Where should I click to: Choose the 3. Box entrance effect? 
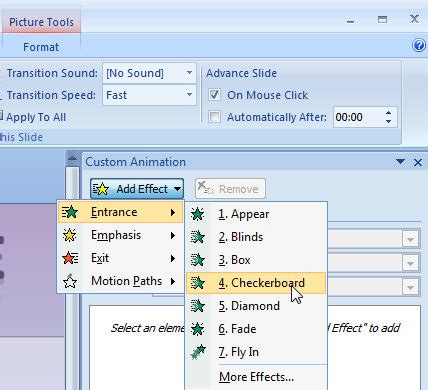[x=256, y=260]
